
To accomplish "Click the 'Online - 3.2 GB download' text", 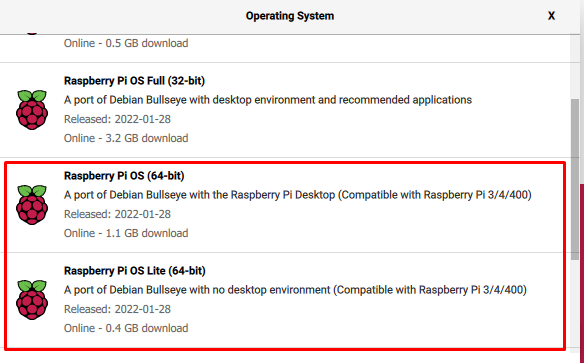I will 126,138.
